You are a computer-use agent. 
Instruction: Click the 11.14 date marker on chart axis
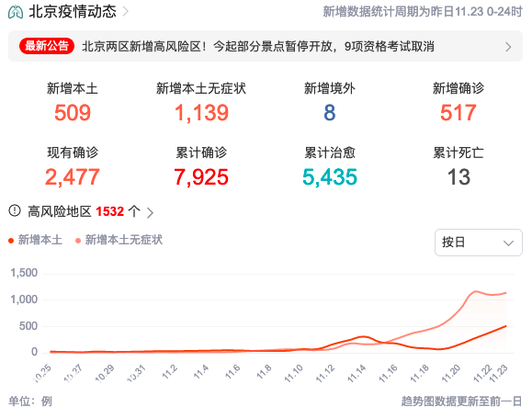[x=357, y=373]
